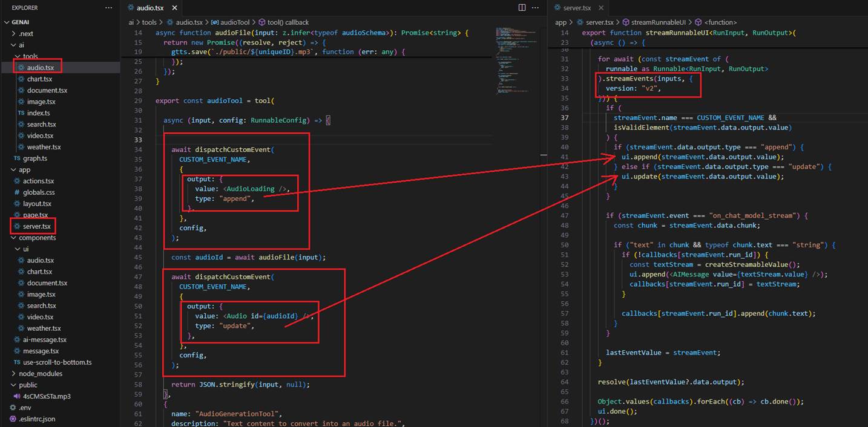The height and width of the screenshot is (427, 868).
Task: Open editor more actions beside split icon
Action: pyautogui.click(x=536, y=8)
